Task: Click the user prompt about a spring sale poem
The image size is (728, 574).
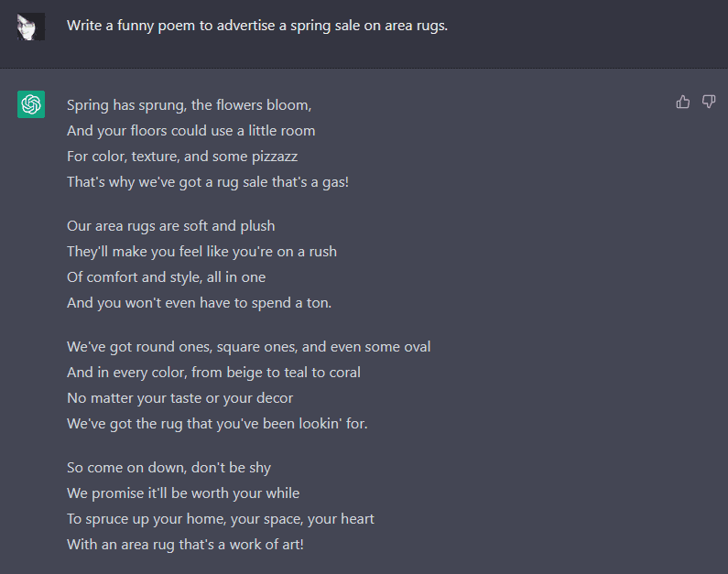Action: (257, 26)
